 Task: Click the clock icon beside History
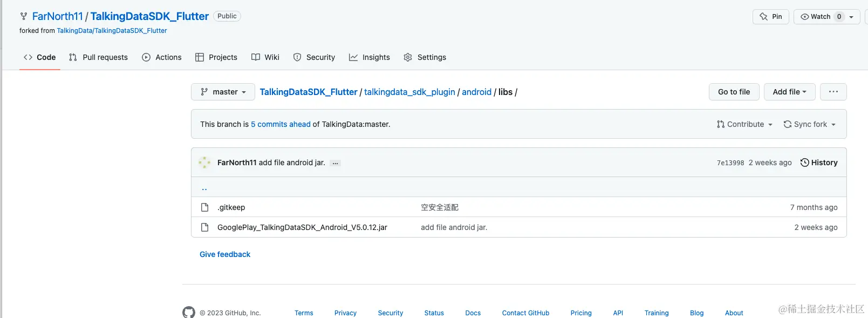click(x=804, y=163)
